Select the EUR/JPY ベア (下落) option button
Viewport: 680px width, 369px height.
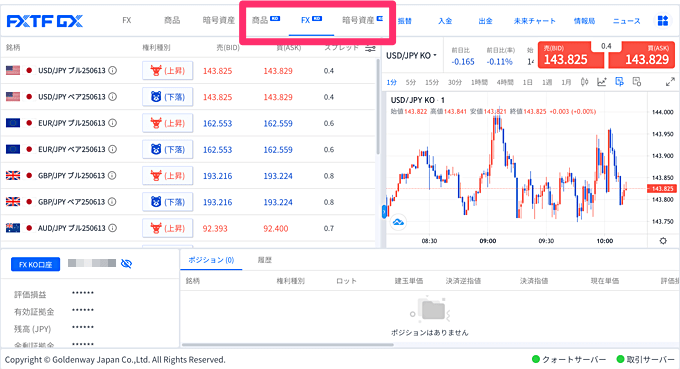pyautogui.click(x=167, y=150)
